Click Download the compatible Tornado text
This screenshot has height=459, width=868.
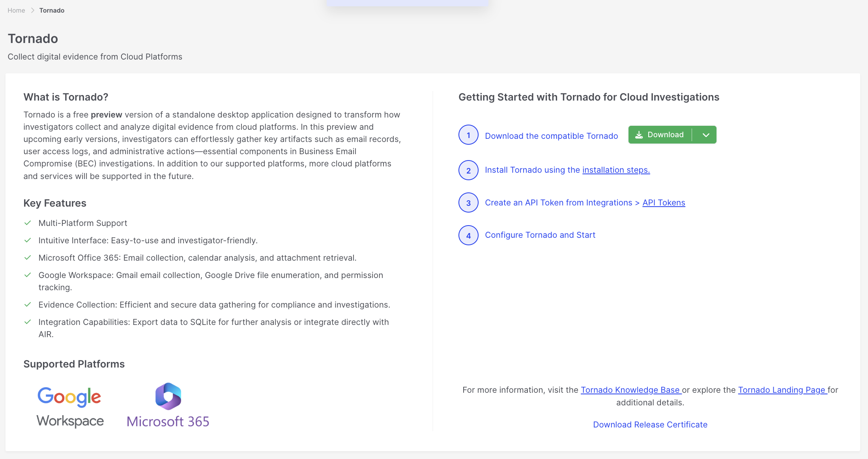(x=551, y=136)
